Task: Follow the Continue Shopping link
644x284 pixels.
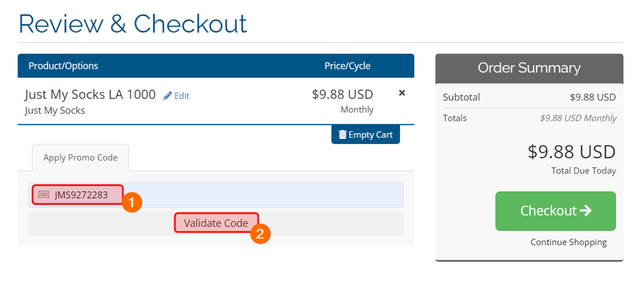Action: [x=568, y=242]
